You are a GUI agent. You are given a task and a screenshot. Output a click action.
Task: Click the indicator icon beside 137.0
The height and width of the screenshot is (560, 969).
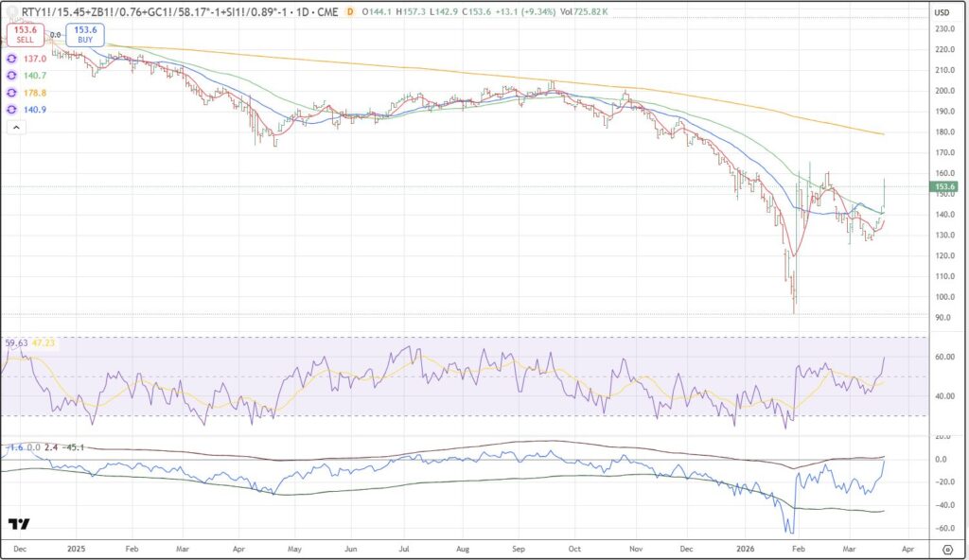12,59
